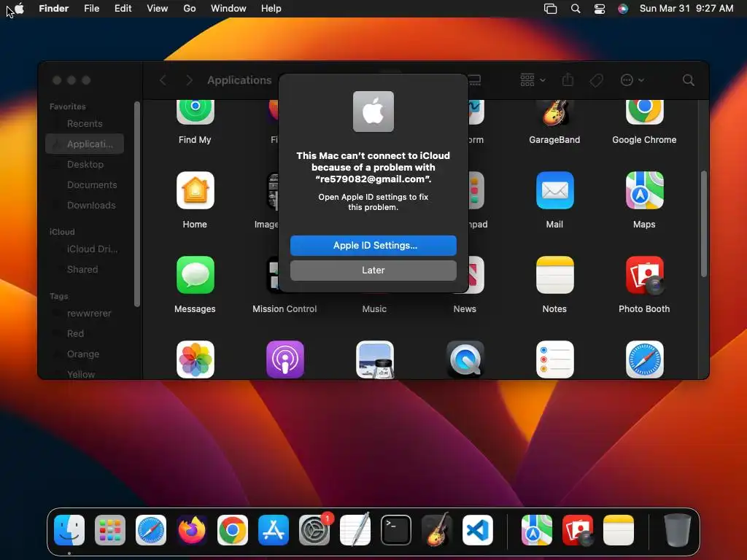Open the Messages app icon
The height and width of the screenshot is (560, 747).
[195, 275]
